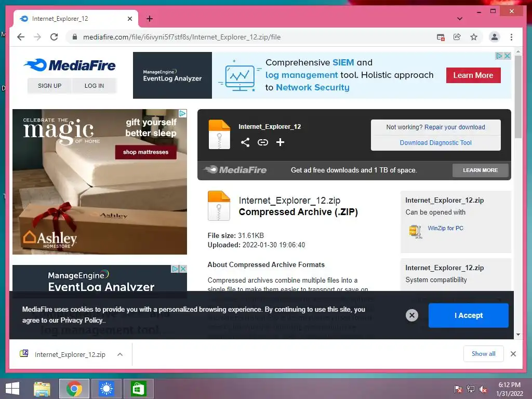The image size is (532, 399).
Task: Copy link using the chain link icon
Action: click(262, 142)
